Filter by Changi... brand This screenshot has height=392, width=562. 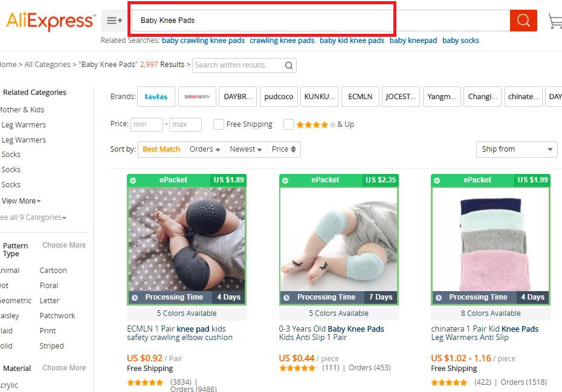coord(482,97)
